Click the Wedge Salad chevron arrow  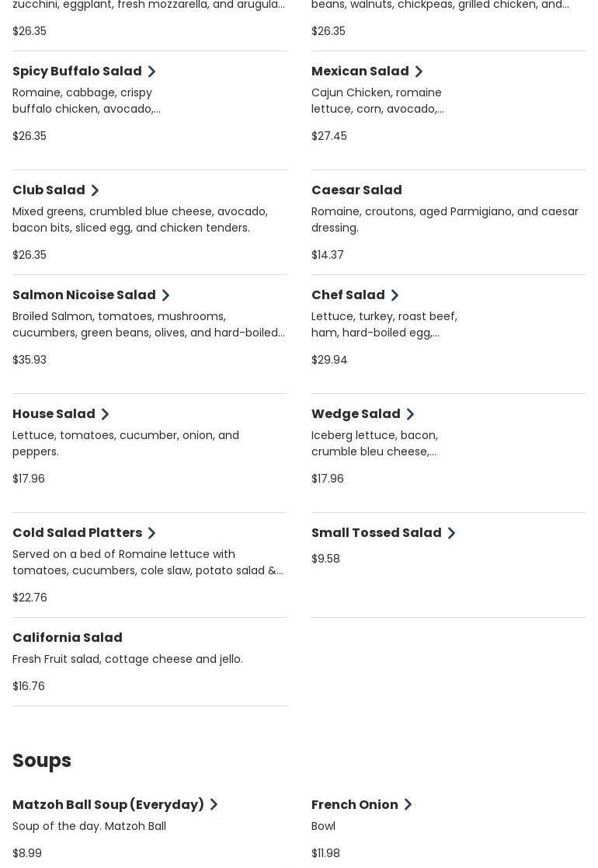[410, 414]
